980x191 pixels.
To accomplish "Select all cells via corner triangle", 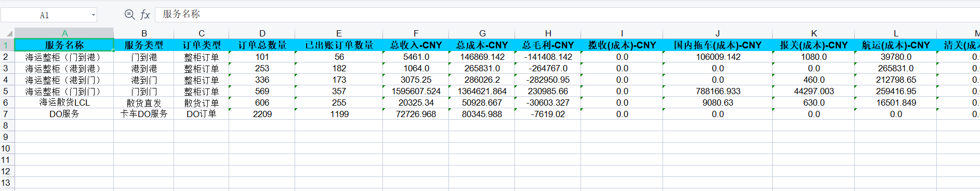I will pos(7,33).
